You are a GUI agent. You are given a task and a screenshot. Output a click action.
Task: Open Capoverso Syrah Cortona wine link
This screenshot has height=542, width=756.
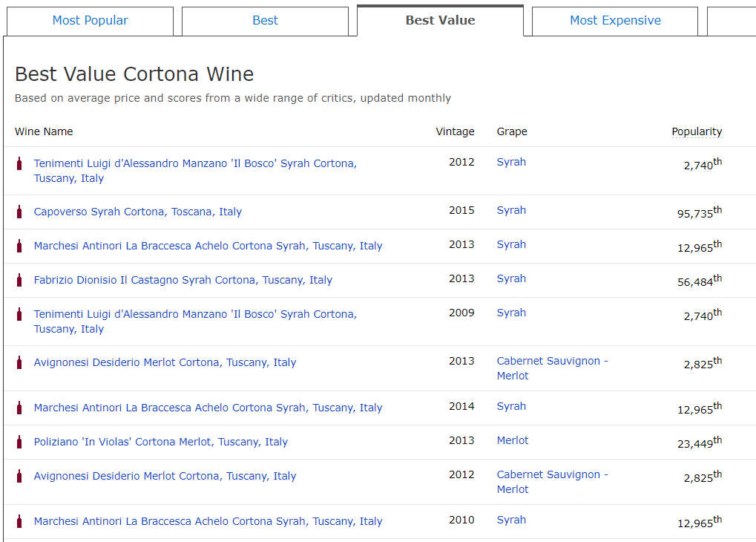coord(138,212)
